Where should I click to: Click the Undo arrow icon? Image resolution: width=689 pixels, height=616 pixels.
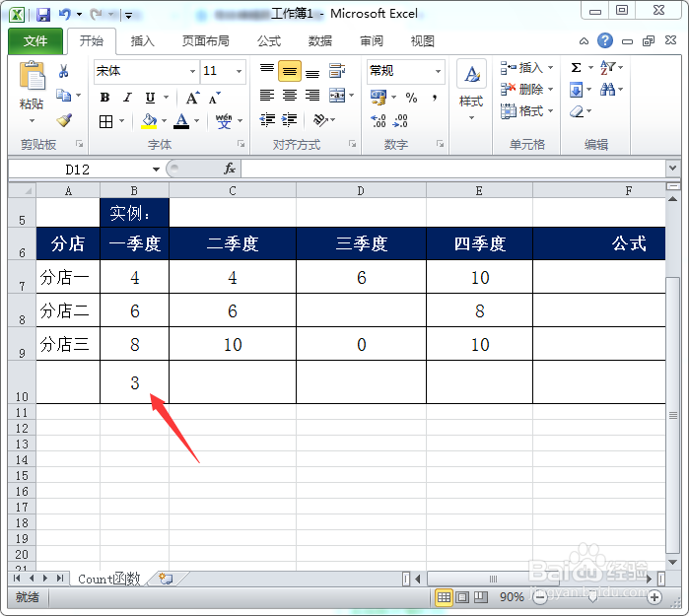pyautogui.click(x=64, y=15)
